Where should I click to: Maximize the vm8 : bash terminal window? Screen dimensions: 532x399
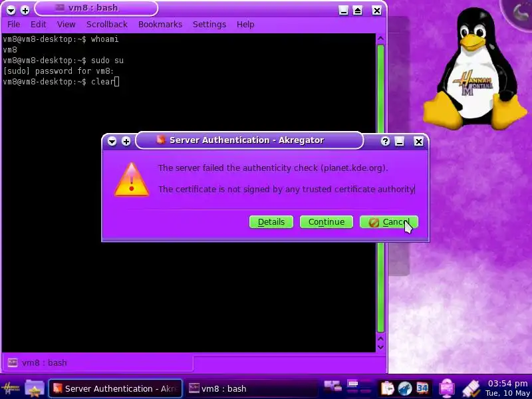[x=358, y=11]
